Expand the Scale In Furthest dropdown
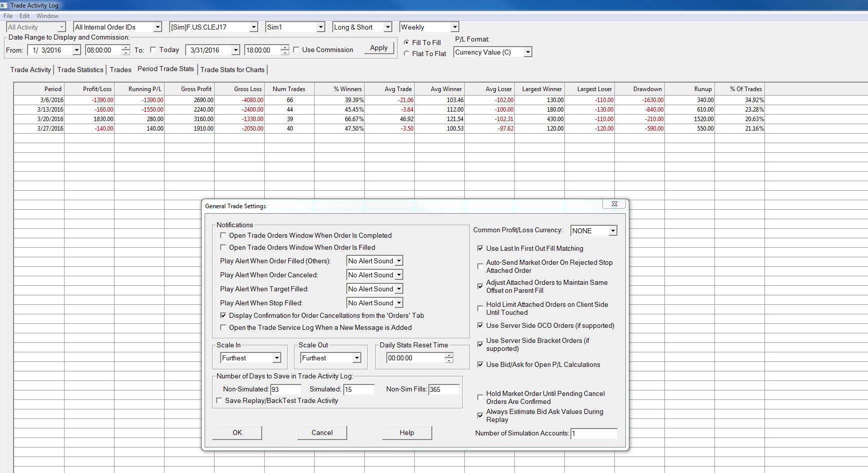Screen dimensions: 868x473 click(277, 358)
